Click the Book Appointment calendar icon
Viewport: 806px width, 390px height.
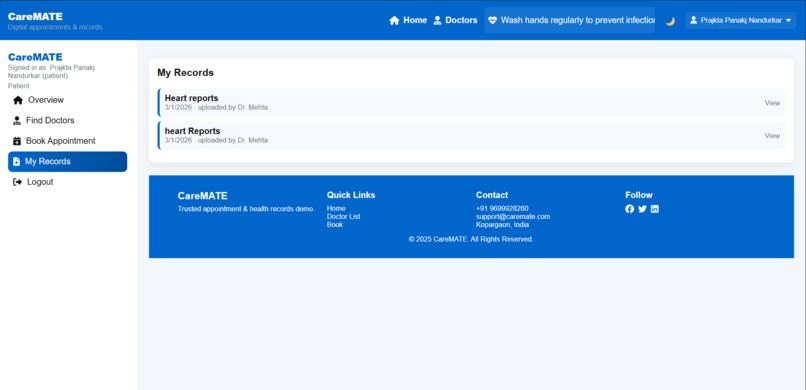tap(17, 141)
